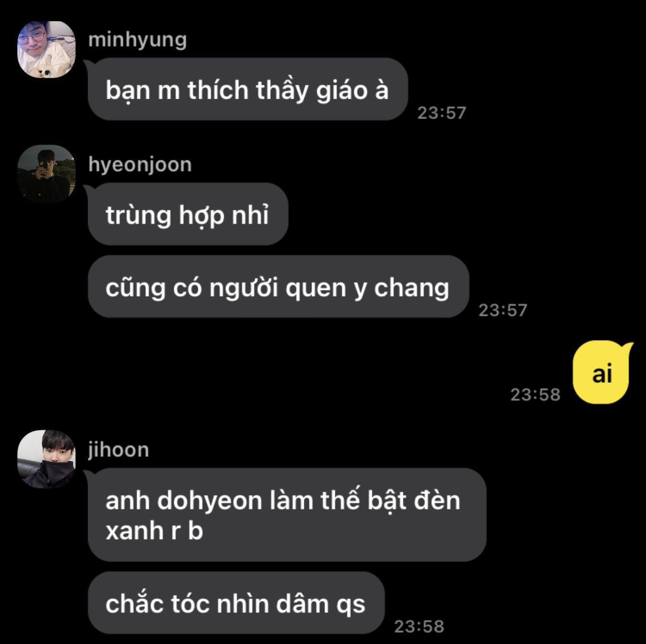Screen dimensions: 646x644
Task: Select the 'chắc tóc nhìn dâm qs' bubble
Action: point(236,603)
